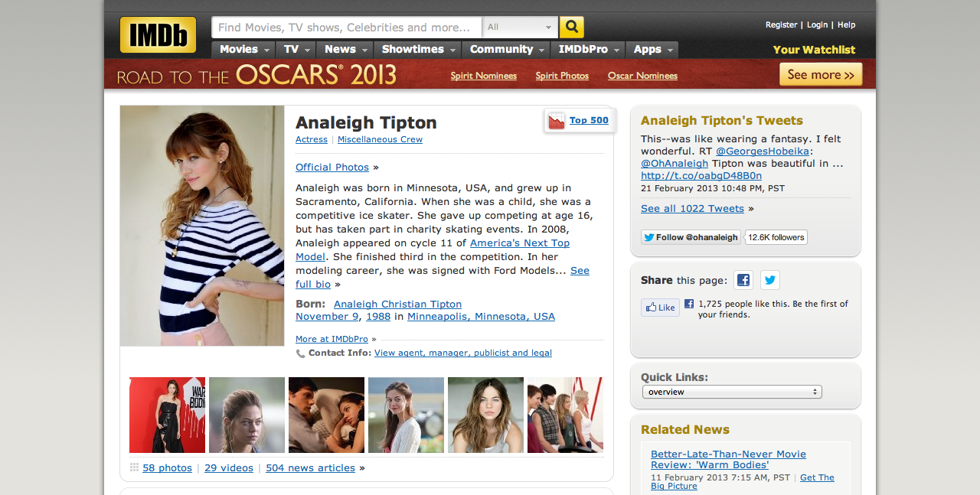Click the @OhAnaleigh mention link
980x495 pixels.
(x=675, y=164)
